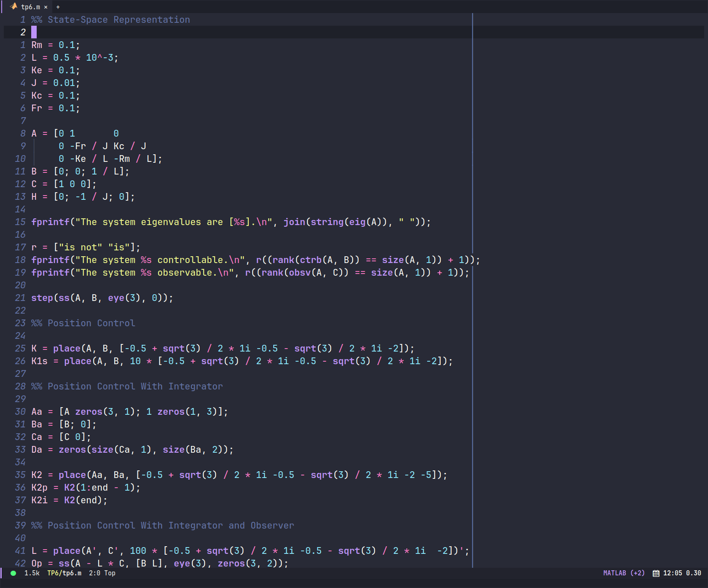Click the clock showing 12:05 in the status bar
Image resolution: width=708 pixels, height=588 pixels.
(x=673, y=573)
